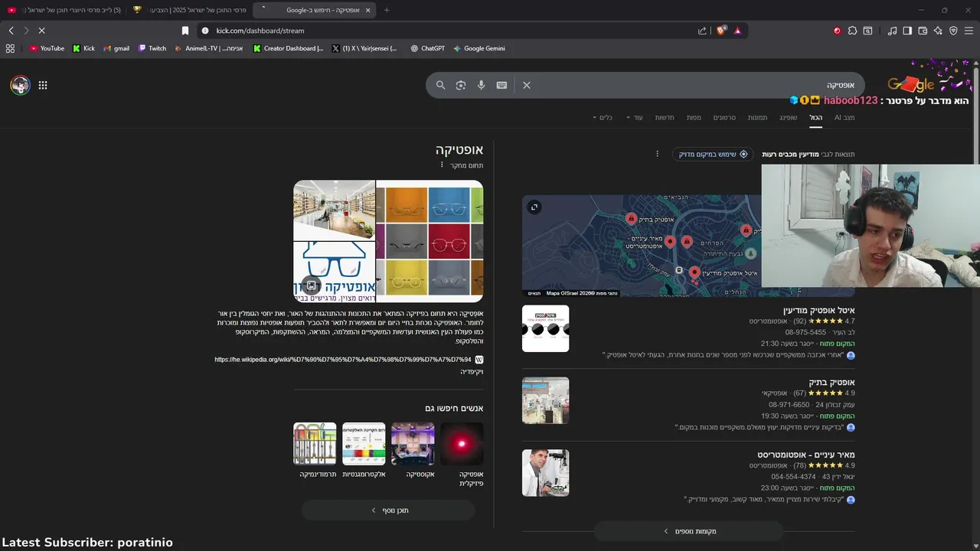
Task: Open the אקוסטיקה related search
Action: (413, 450)
